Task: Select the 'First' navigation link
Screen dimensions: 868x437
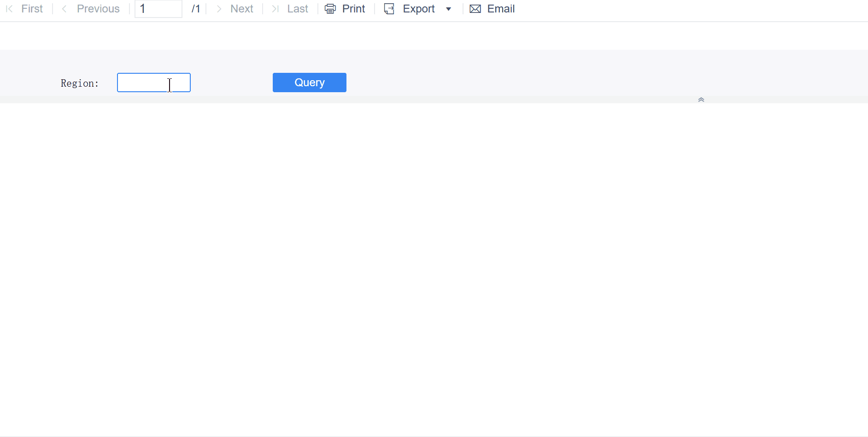Action: 32,8
